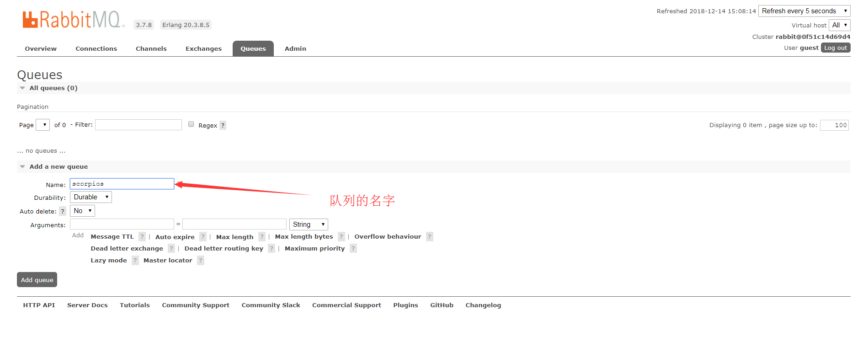The image size is (868, 347).
Task: Focus the Arguments value input field
Action: click(x=234, y=224)
